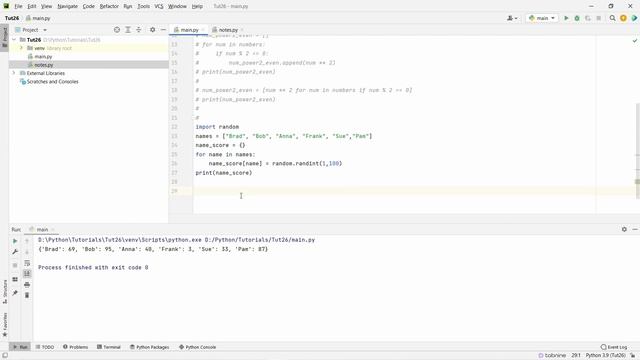Close the main.py editor tab
640x360 pixels.
pos(203,30)
